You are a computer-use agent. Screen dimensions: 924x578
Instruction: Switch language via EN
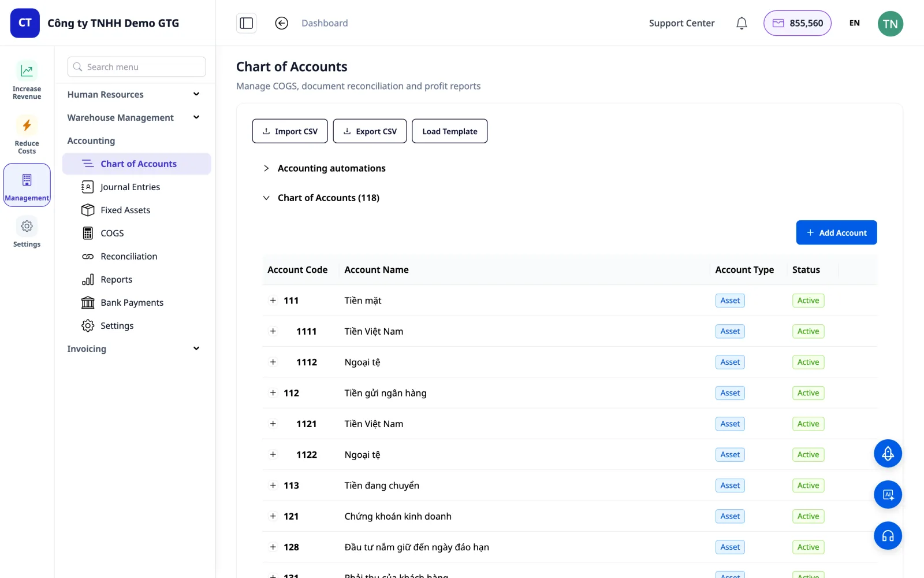(x=854, y=23)
